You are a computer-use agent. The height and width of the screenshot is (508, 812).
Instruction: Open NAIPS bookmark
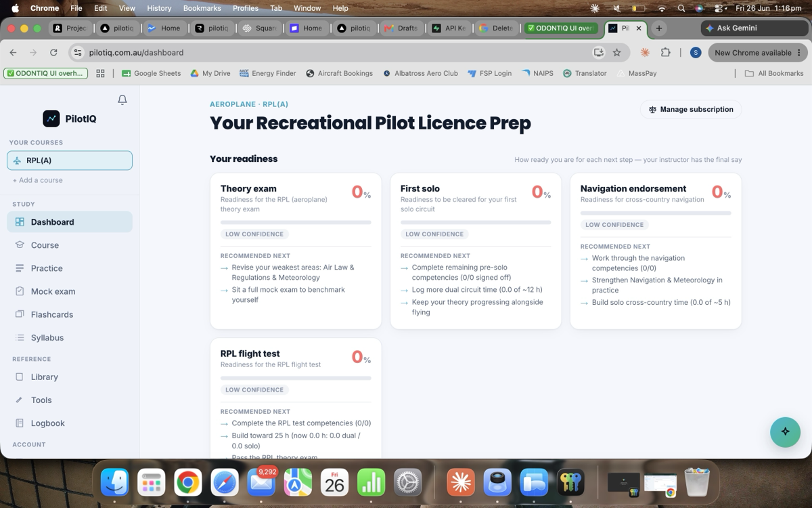[537, 73]
